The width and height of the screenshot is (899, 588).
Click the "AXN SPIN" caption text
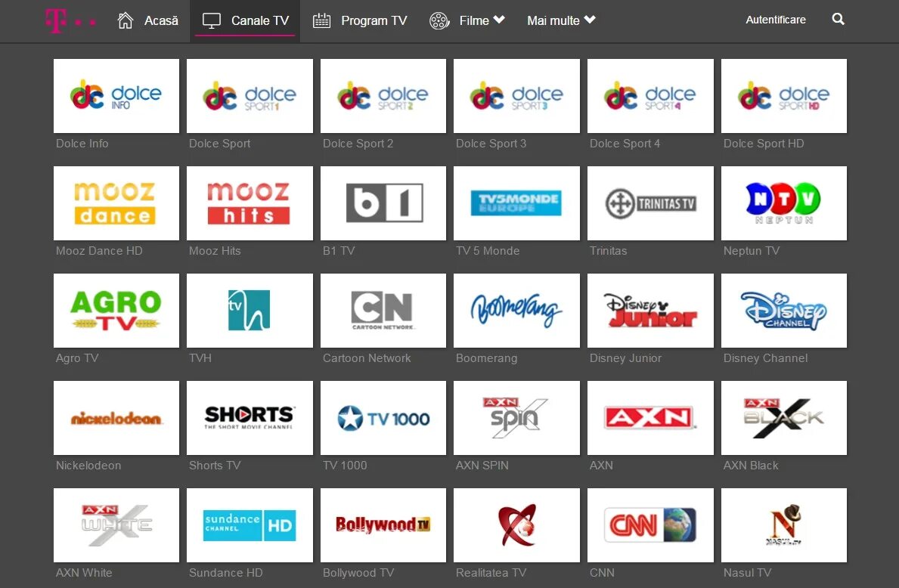tap(482, 466)
